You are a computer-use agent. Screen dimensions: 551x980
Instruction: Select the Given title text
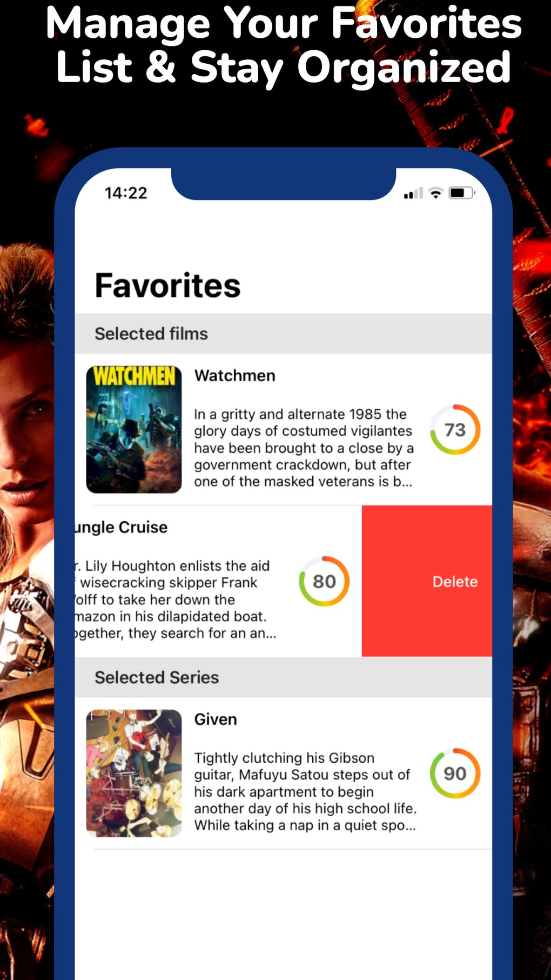pos(216,719)
